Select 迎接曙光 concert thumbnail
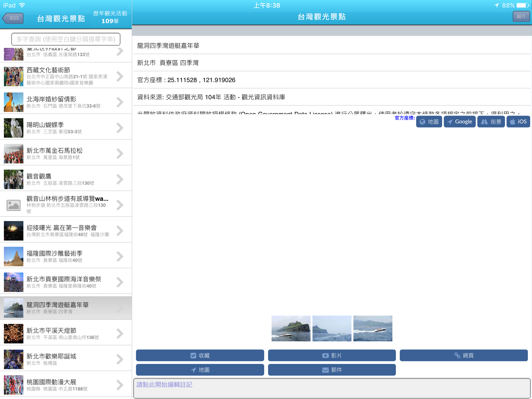This screenshot has height=399, width=532. click(x=14, y=231)
